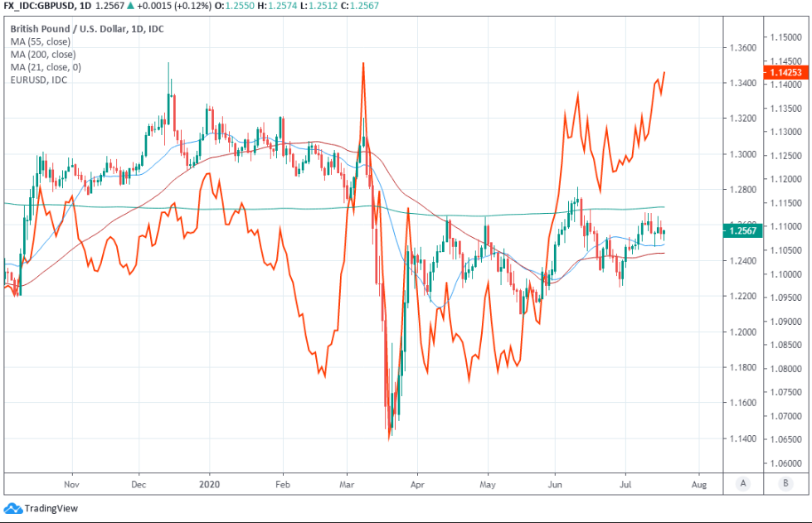Image resolution: width=812 pixels, height=523 pixels.
Task: Click the Nov label on the time axis
Action: (x=71, y=482)
